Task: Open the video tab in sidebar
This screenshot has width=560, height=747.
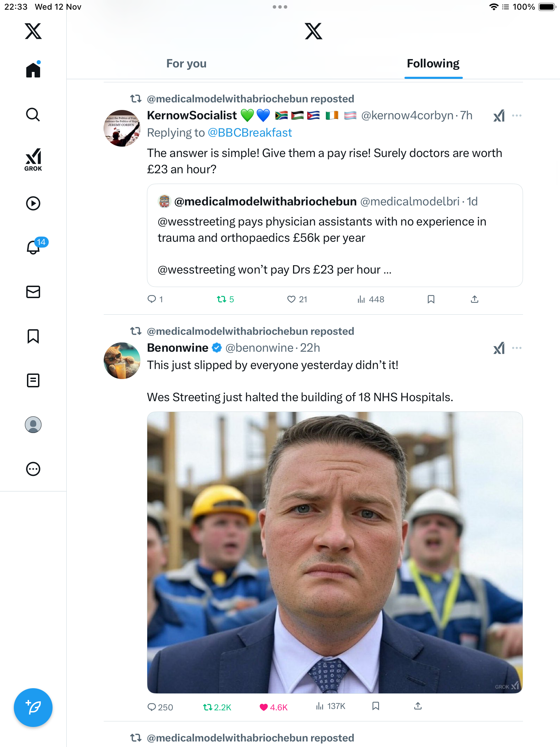Action: 33,203
